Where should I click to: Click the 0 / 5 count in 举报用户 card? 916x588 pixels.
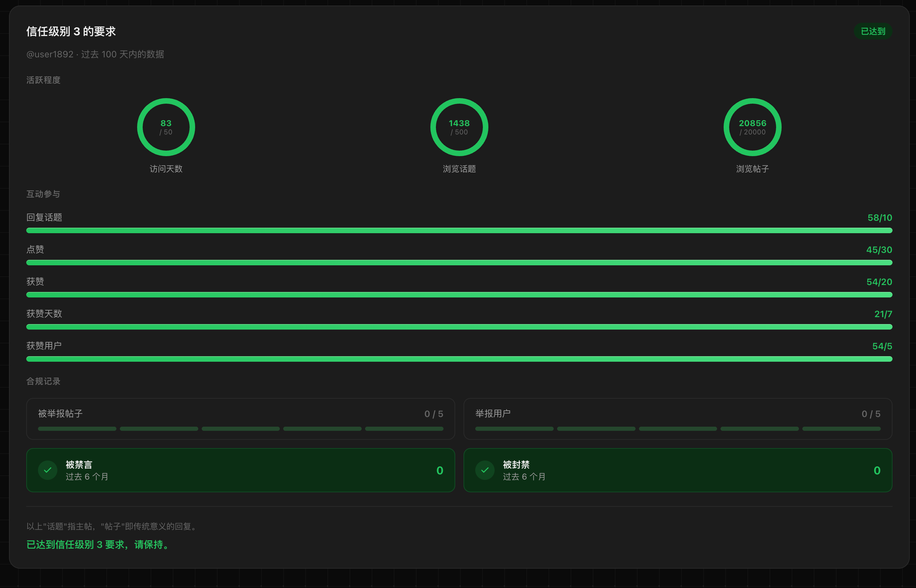(x=871, y=414)
